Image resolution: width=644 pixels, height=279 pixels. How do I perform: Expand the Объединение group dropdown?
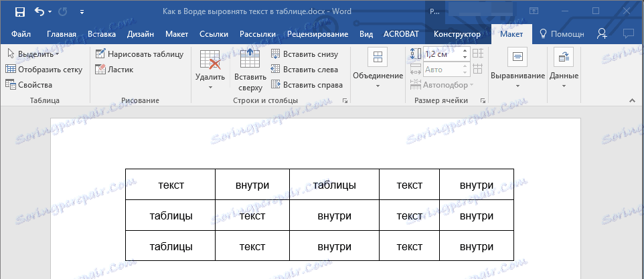pos(378,69)
